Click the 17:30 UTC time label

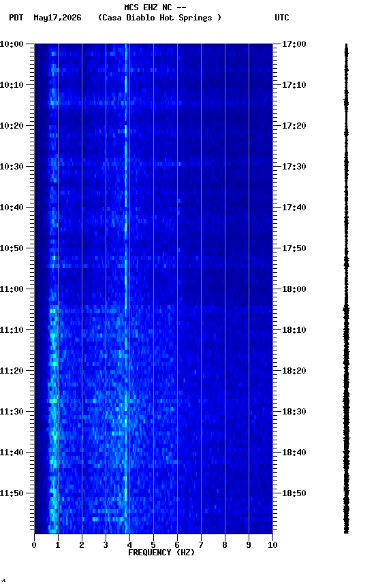coord(294,167)
